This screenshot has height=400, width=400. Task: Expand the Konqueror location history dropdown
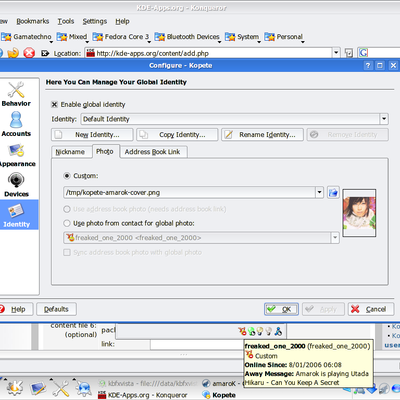(336, 53)
